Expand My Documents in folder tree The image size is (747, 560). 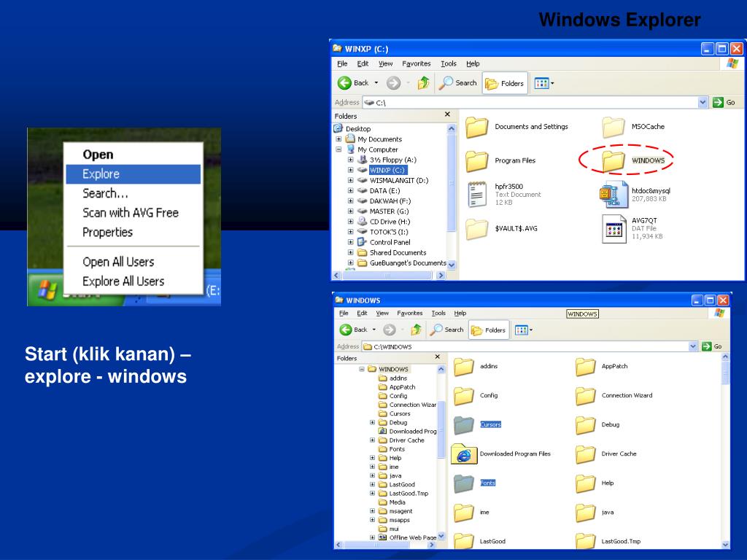338,139
